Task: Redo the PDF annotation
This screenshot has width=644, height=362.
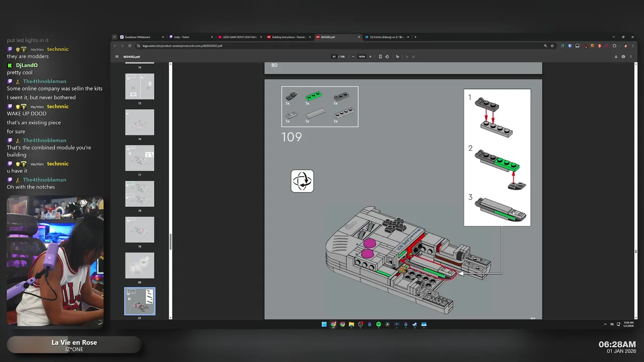Action: pos(413,57)
